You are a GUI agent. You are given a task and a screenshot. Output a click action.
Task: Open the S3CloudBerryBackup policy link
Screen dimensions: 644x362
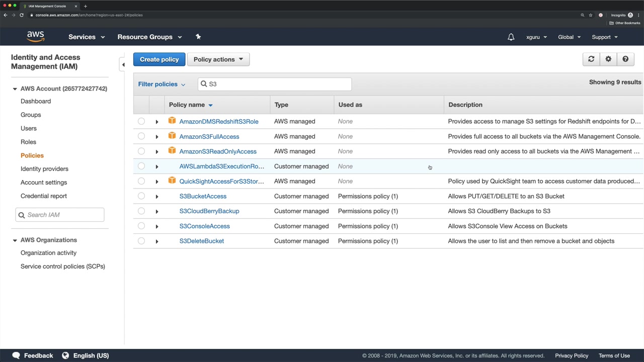pos(209,211)
